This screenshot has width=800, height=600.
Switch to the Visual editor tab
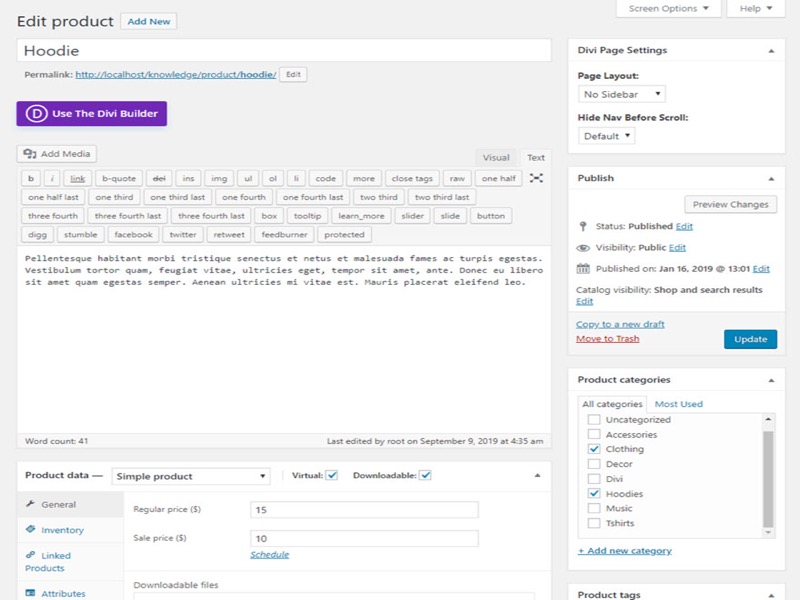tap(496, 157)
